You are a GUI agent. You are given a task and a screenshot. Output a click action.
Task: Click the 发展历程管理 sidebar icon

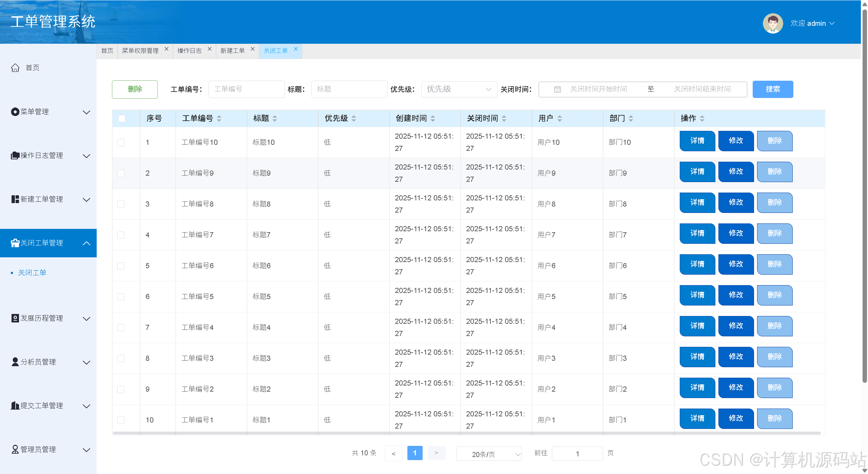(15, 318)
